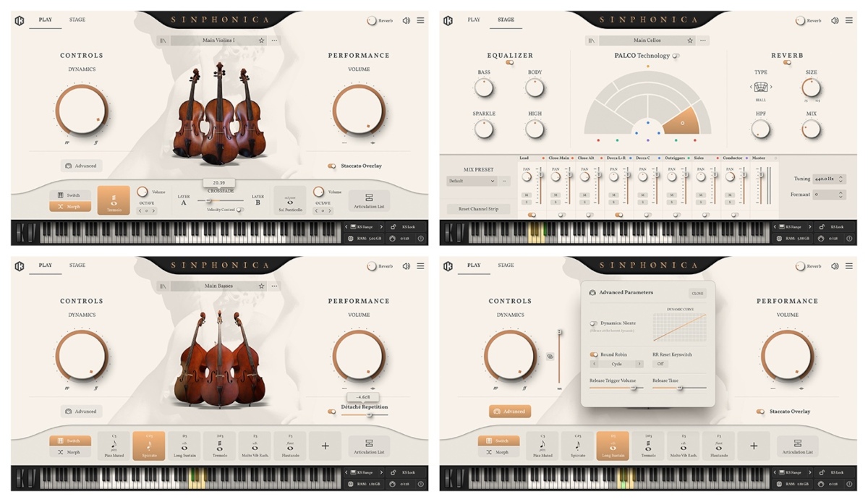
Task: Toggle Velocity Control switch under Crossfade
Action: (x=239, y=210)
